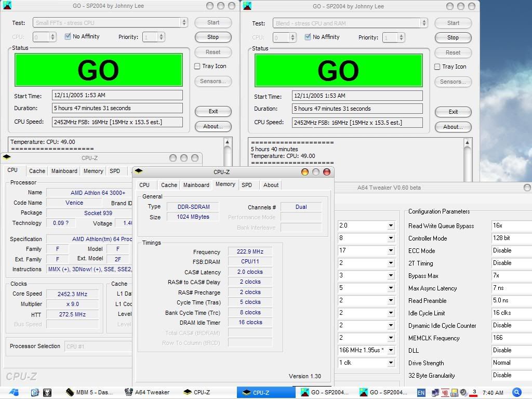Expand the A64 Tweaker dropdown showing 8
Image resolution: width=532 pixels, height=399 pixels.
pyautogui.click(x=391, y=238)
